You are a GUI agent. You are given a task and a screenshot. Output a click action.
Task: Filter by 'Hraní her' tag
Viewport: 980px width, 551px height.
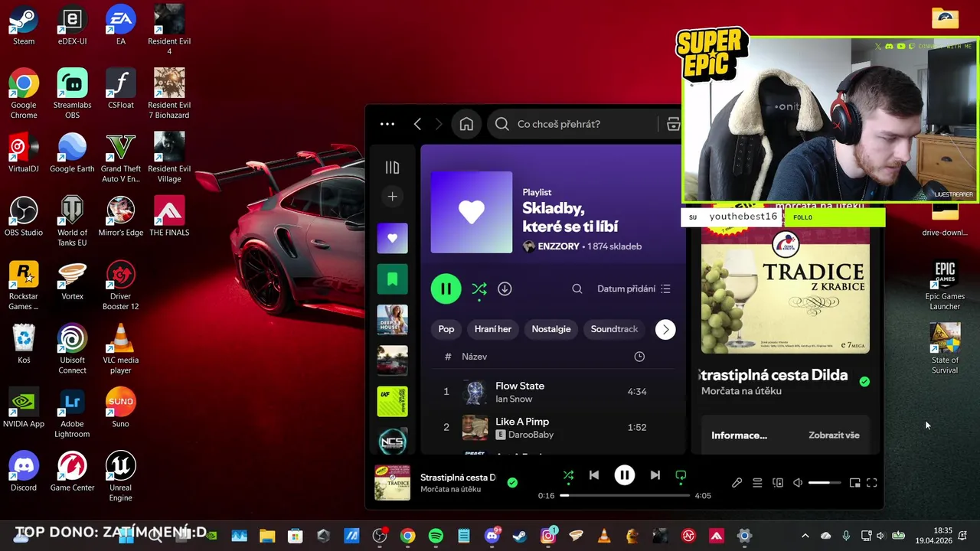[x=493, y=329]
